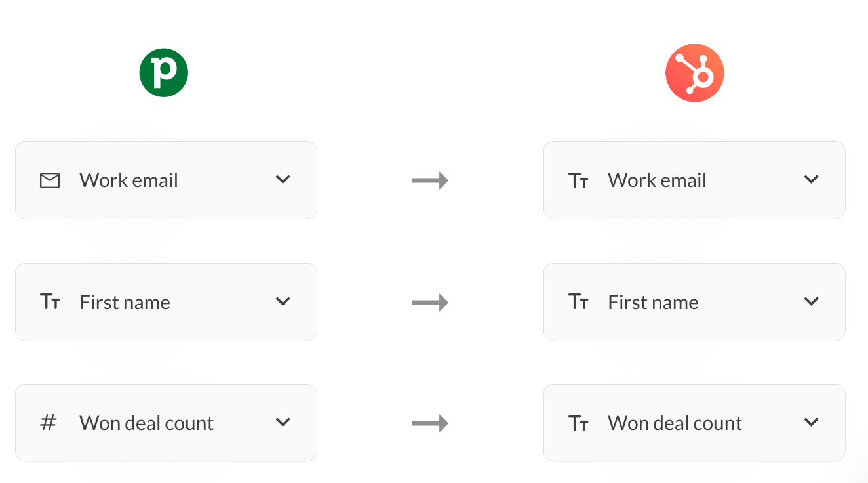Expand the Pipedrive Work email chevron
Screen dimensions: 868x483
coord(283,179)
